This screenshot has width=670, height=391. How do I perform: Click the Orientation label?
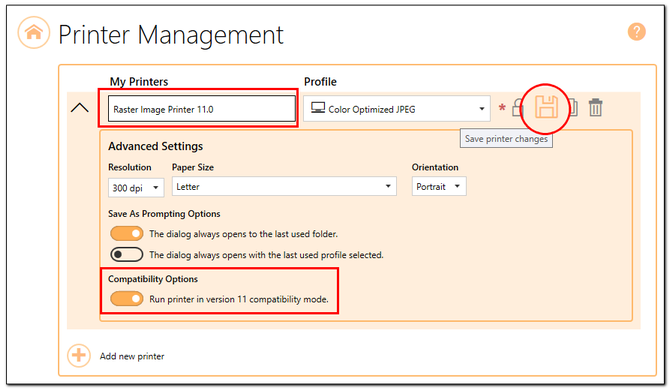[x=435, y=167]
